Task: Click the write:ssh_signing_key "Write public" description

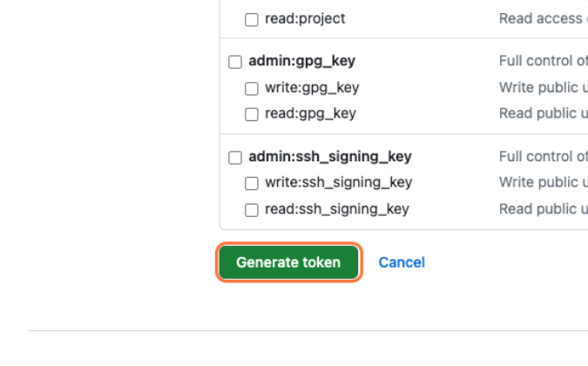Action: pyautogui.click(x=543, y=182)
